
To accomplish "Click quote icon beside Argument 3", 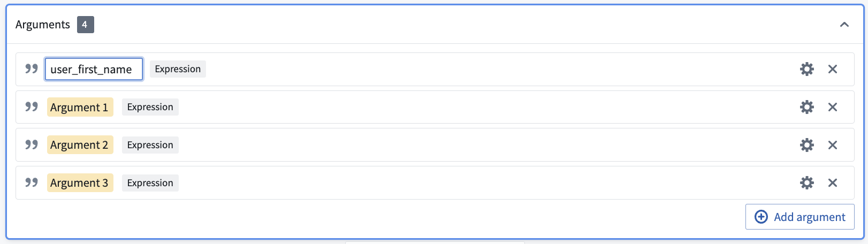I will pyautogui.click(x=32, y=182).
